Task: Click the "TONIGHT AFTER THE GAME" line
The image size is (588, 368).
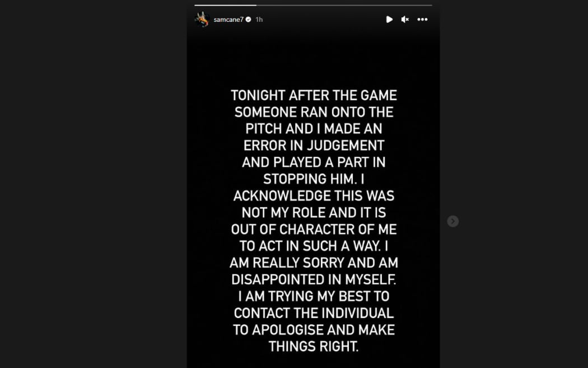Action: (314, 95)
